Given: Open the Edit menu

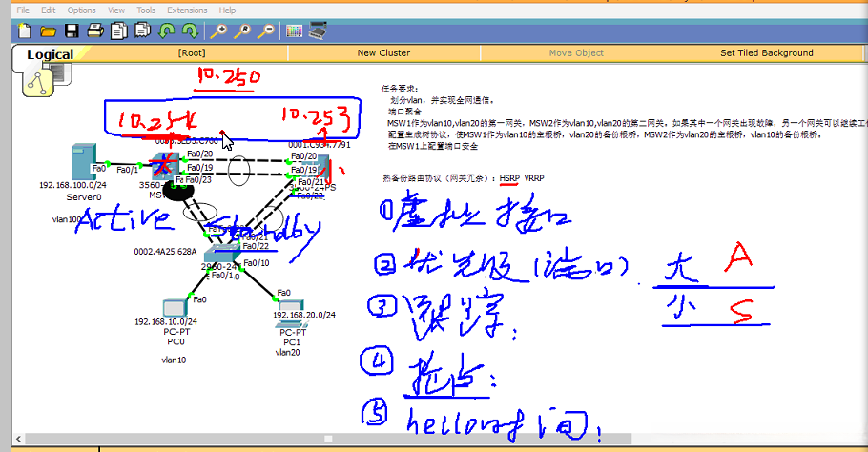Looking at the screenshot, I should coord(48,10).
